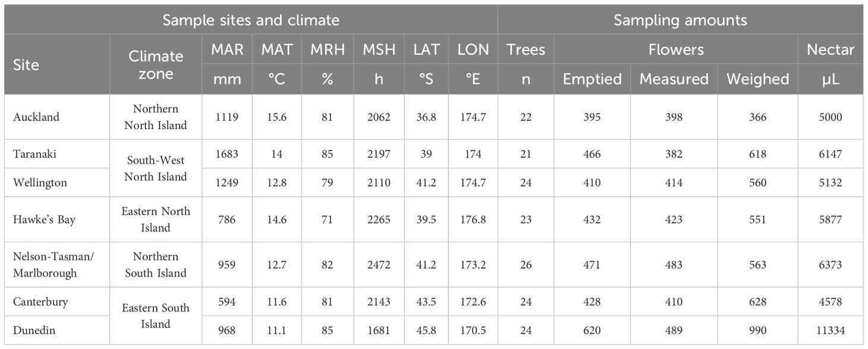Select the MAR column header
Image resolution: width=868 pixels, height=349 pixels.
[x=227, y=49]
